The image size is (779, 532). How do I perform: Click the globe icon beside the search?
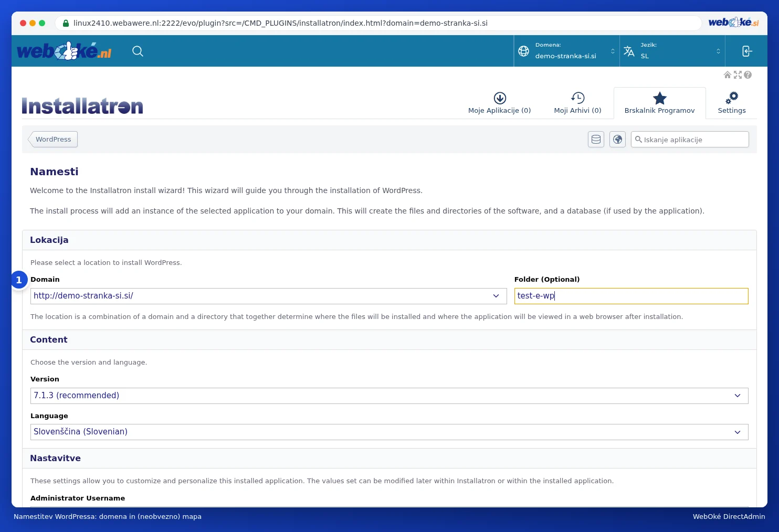pyautogui.click(x=617, y=140)
